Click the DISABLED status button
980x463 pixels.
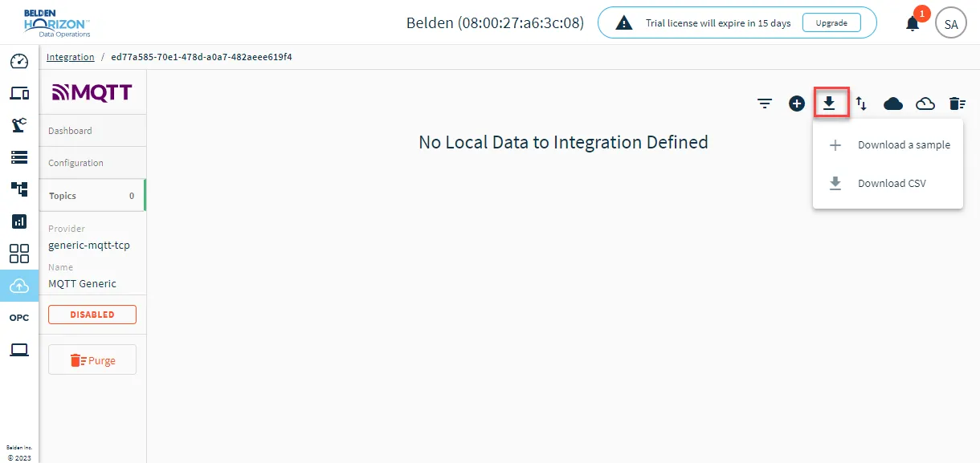pos(92,315)
